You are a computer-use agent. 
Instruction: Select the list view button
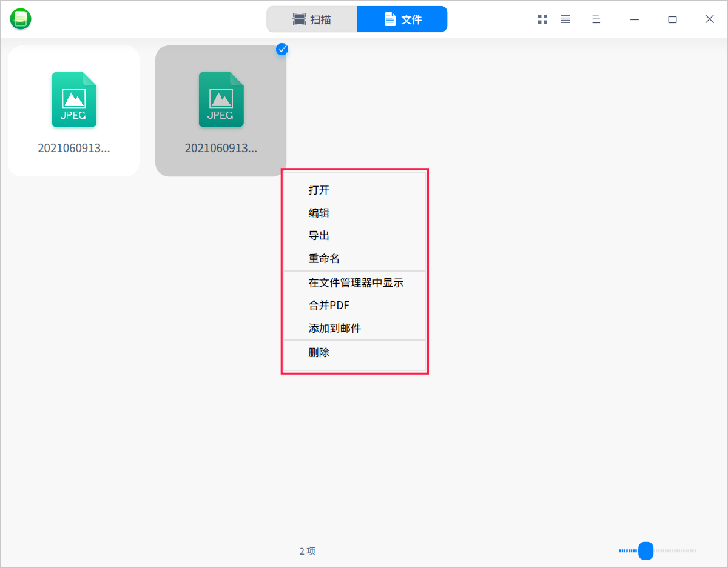click(x=565, y=19)
